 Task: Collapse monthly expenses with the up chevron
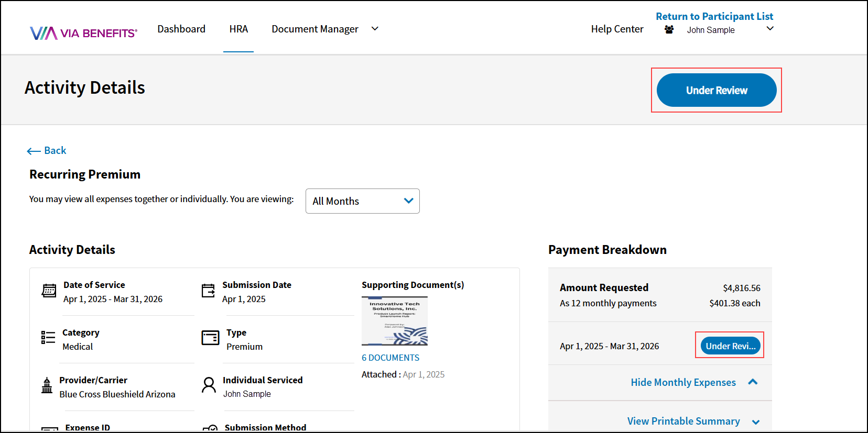(753, 382)
